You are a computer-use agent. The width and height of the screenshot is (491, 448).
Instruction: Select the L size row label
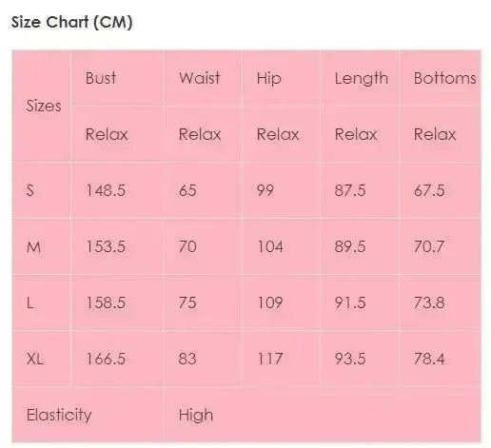[x=29, y=302]
